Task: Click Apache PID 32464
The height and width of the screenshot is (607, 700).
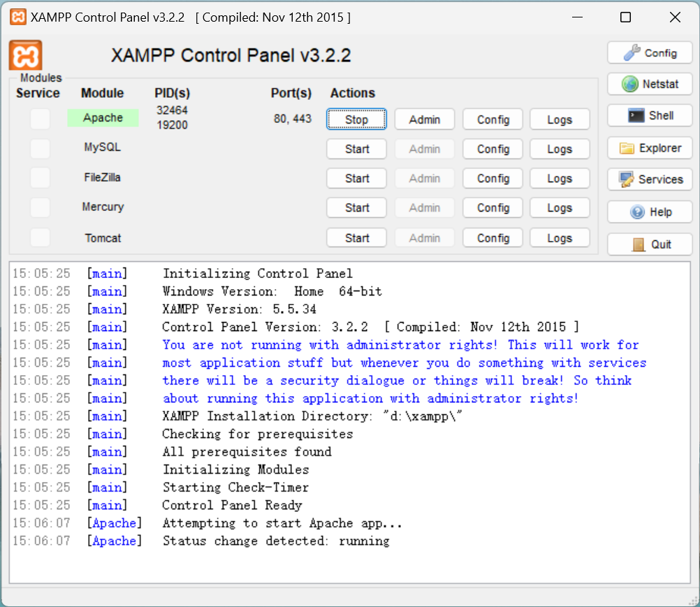Action: click(x=172, y=110)
